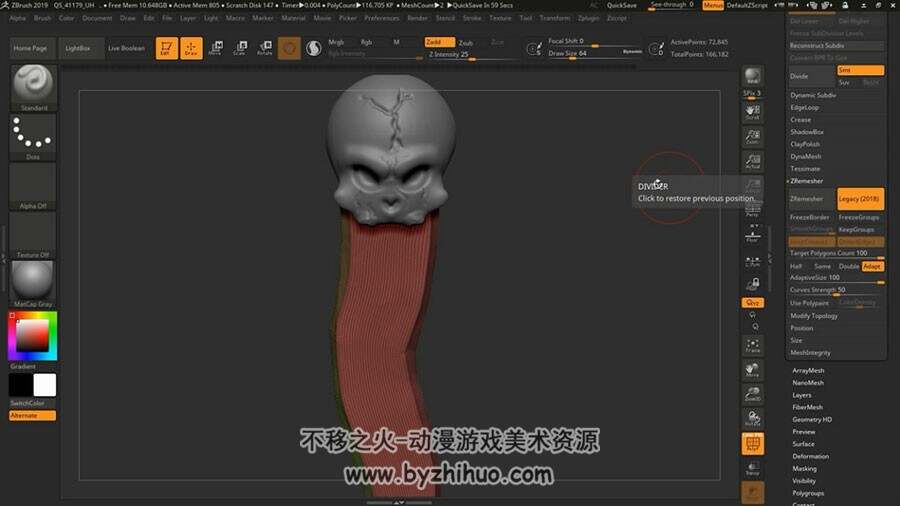The width and height of the screenshot is (900, 506).
Task: Toggle FreezeBorder option
Action: (810, 217)
